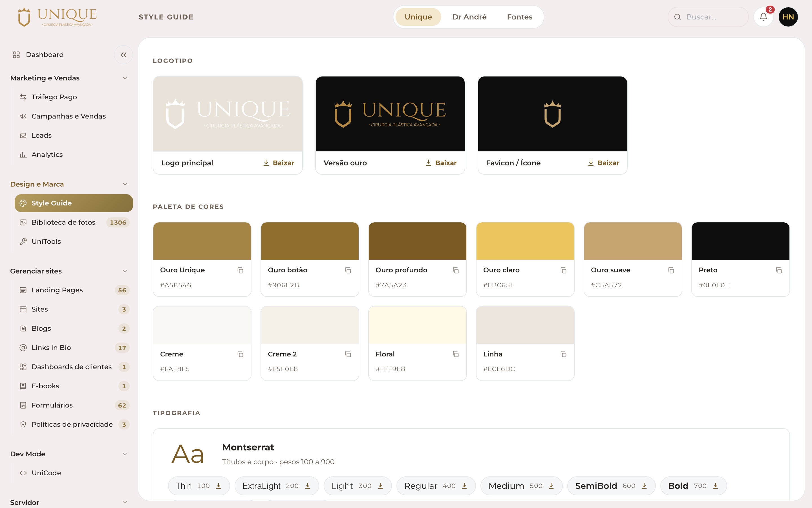Copy the Ouro Unique color code
Viewport: 812px width, 508px height.
click(x=240, y=270)
